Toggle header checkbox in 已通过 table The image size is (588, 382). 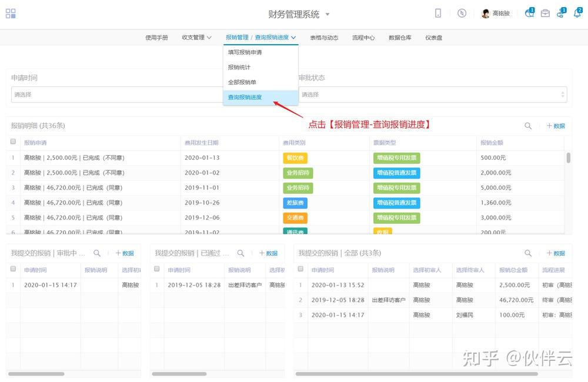click(157, 269)
